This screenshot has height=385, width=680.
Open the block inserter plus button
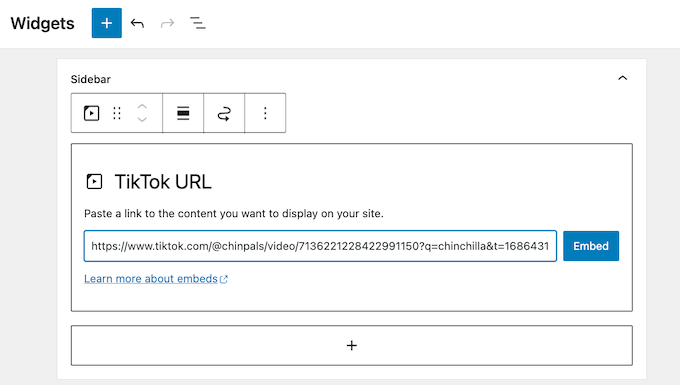(107, 23)
